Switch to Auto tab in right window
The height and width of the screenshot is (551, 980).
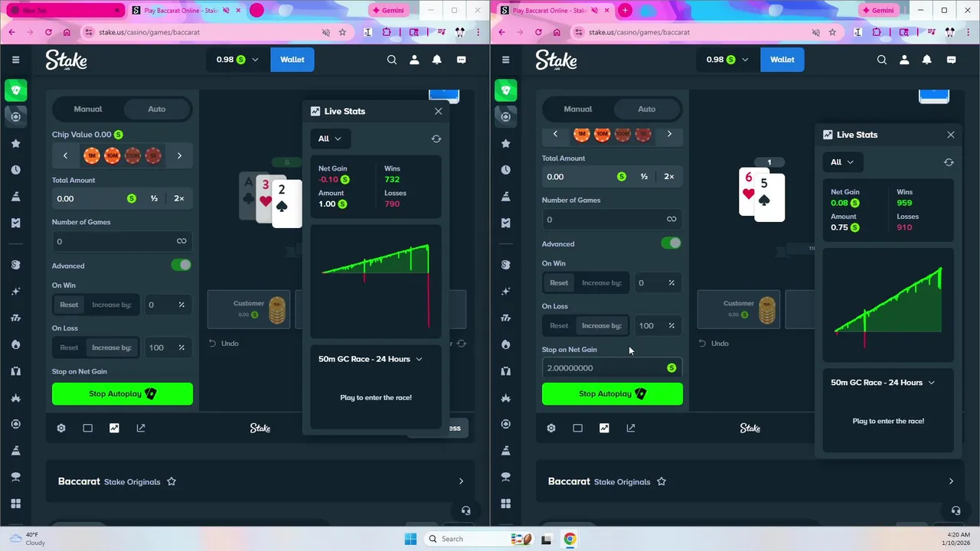click(x=647, y=109)
